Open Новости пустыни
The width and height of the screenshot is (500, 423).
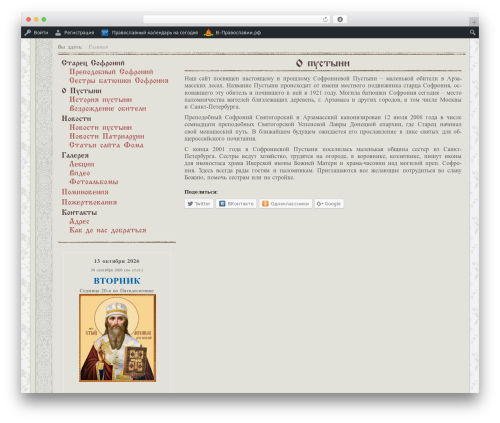101,127
